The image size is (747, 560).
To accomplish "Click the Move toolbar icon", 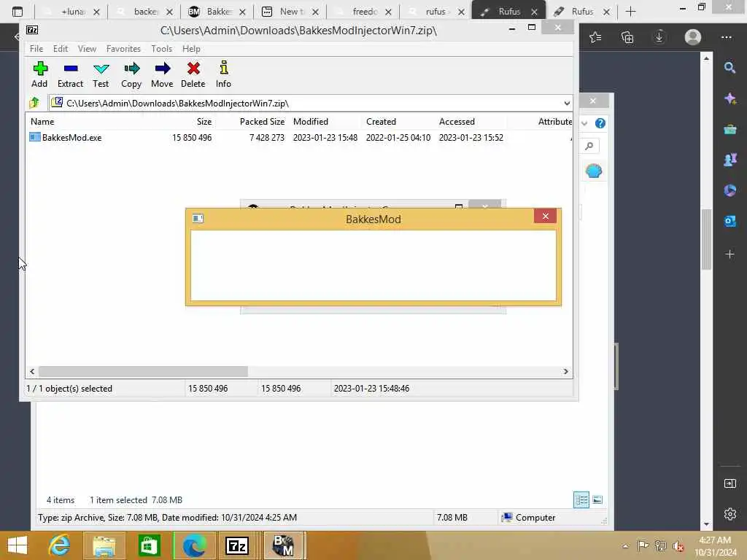I will [162, 75].
